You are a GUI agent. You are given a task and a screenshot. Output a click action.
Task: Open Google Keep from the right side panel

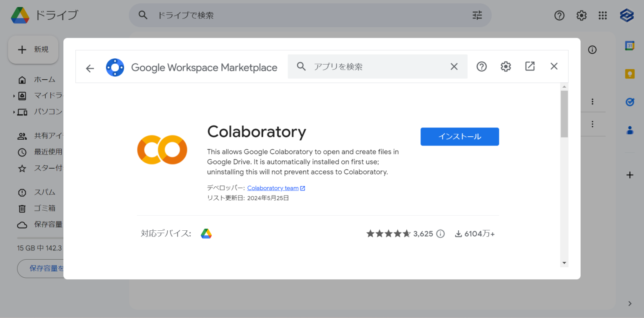pyautogui.click(x=630, y=73)
